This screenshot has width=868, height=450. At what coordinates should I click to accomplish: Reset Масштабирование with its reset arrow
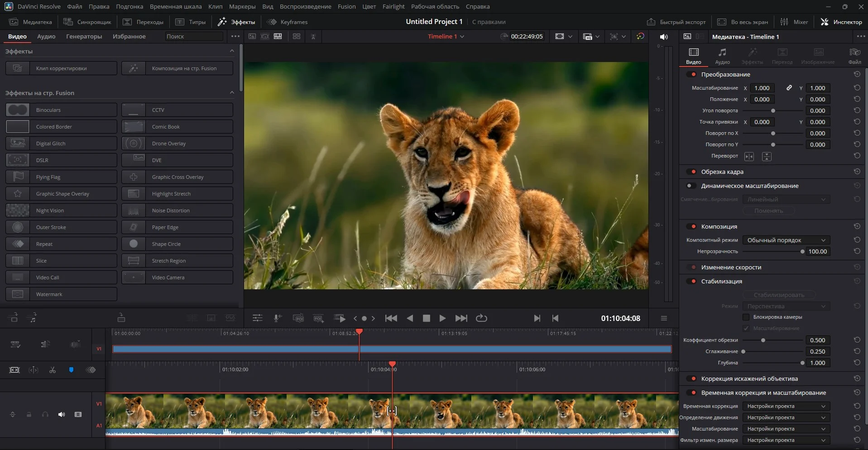click(857, 88)
